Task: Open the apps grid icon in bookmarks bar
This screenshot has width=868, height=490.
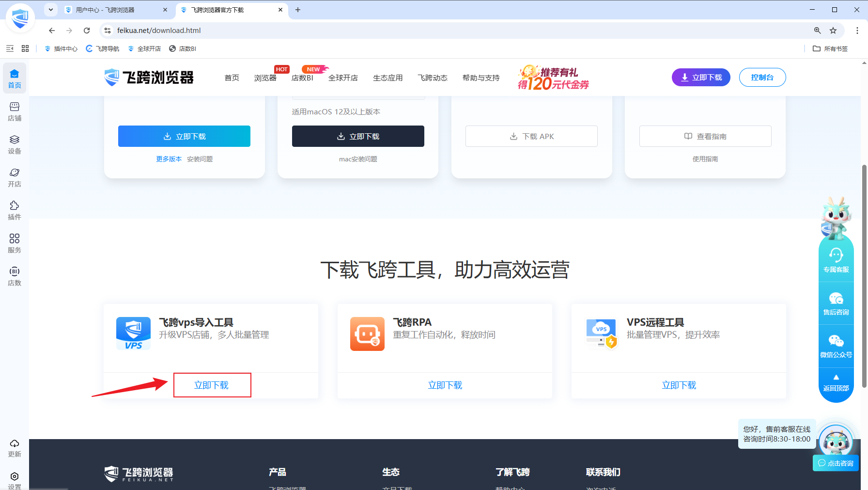Action: coord(25,48)
